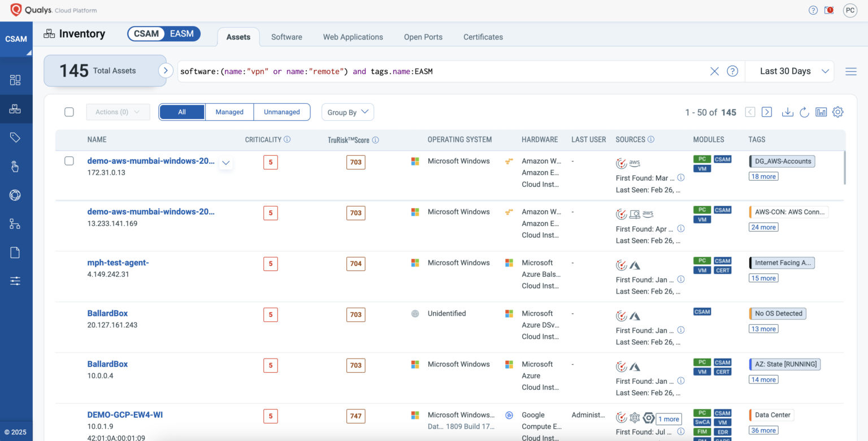The height and width of the screenshot is (441, 868).
Task: Open the Tags section from the sidebar
Action: (x=16, y=137)
